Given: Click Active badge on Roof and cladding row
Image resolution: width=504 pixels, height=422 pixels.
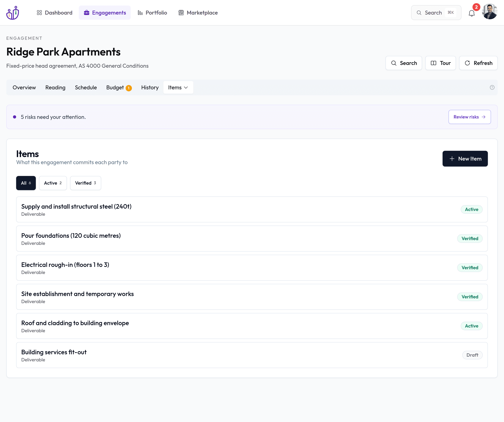Looking at the screenshot, I should point(471,326).
